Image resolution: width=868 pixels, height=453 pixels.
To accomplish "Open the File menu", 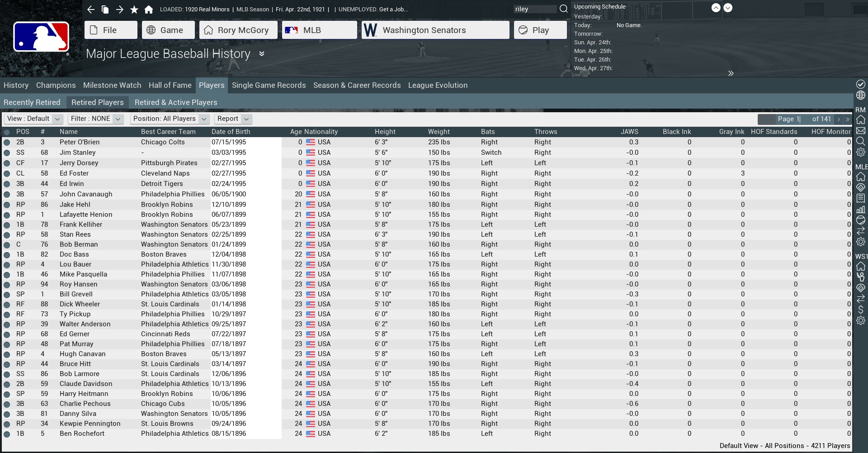I will [x=111, y=30].
